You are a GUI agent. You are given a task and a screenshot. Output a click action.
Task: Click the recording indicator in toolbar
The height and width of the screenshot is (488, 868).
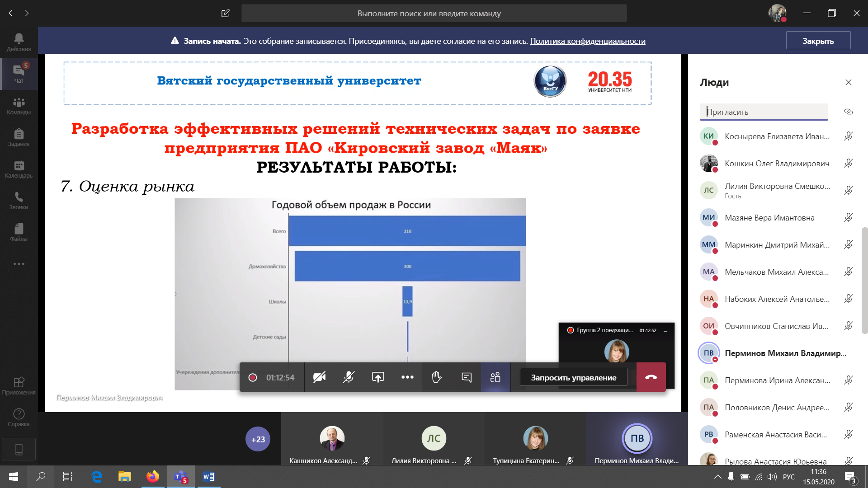tap(253, 377)
